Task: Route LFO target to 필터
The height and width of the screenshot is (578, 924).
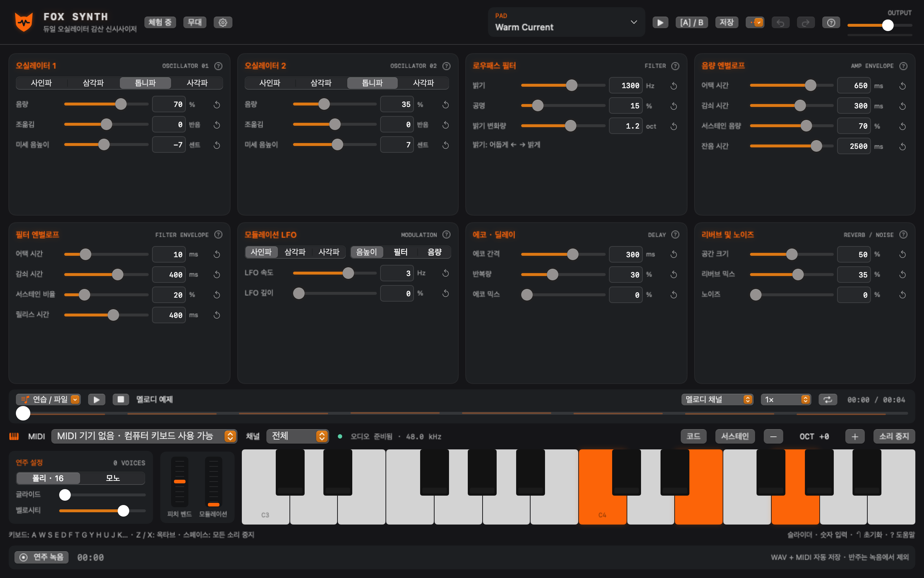Action: pyautogui.click(x=400, y=252)
